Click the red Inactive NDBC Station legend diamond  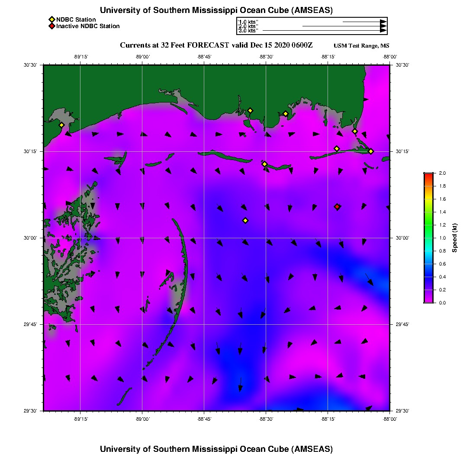[52, 26]
